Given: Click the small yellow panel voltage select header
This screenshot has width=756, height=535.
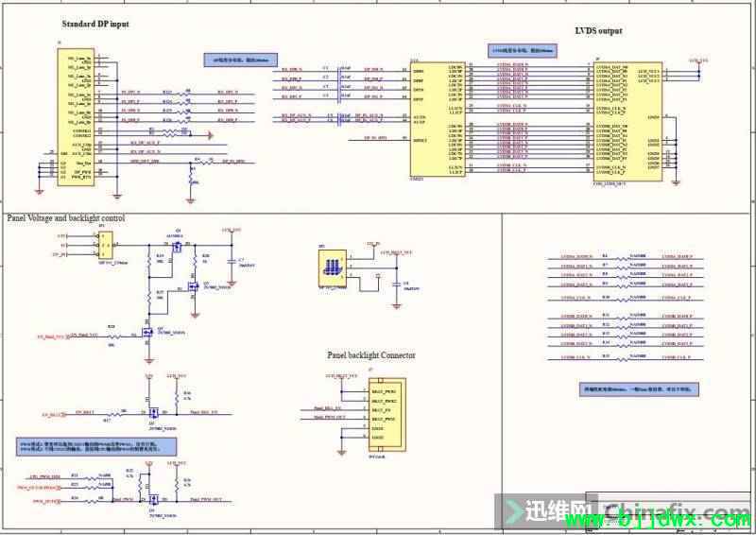Looking at the screenshot, I should pyautogui.click(x=106, y=245).
